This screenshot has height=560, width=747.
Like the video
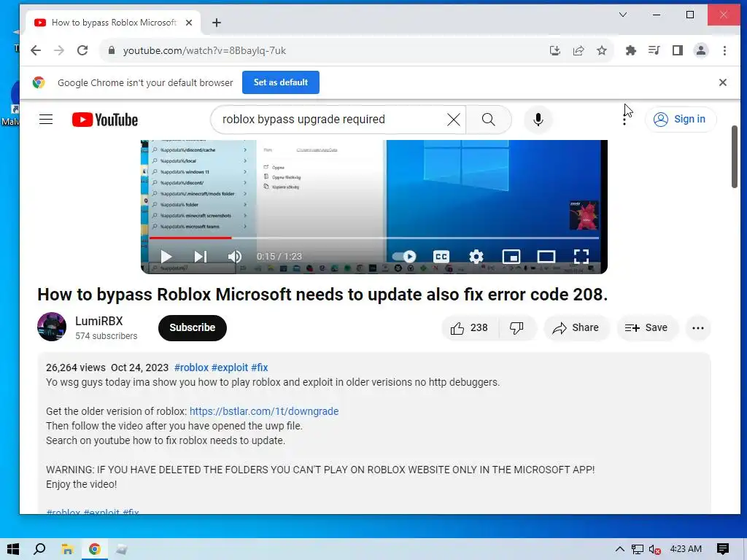click(x=470, y=327)
